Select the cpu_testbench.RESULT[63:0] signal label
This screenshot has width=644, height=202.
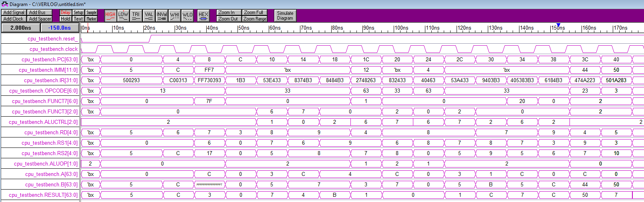[x=43, y=195]
